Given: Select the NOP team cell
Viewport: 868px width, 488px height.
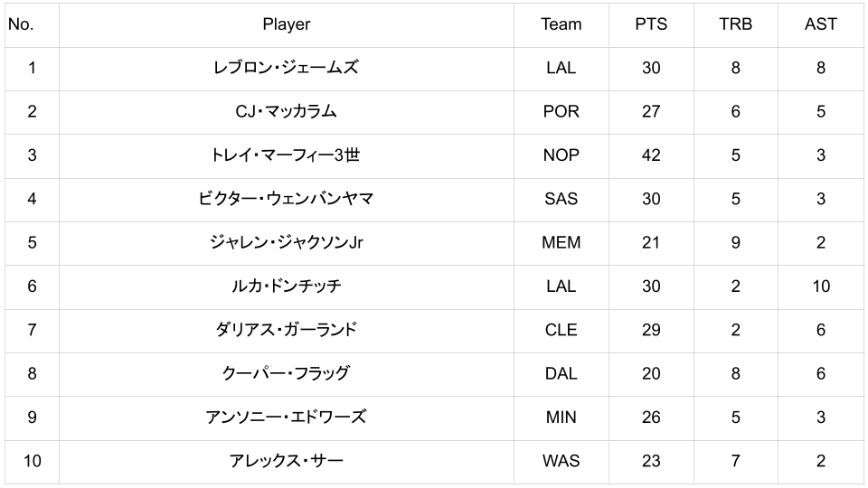Looking at the screenshot, I should click(561, 155).
